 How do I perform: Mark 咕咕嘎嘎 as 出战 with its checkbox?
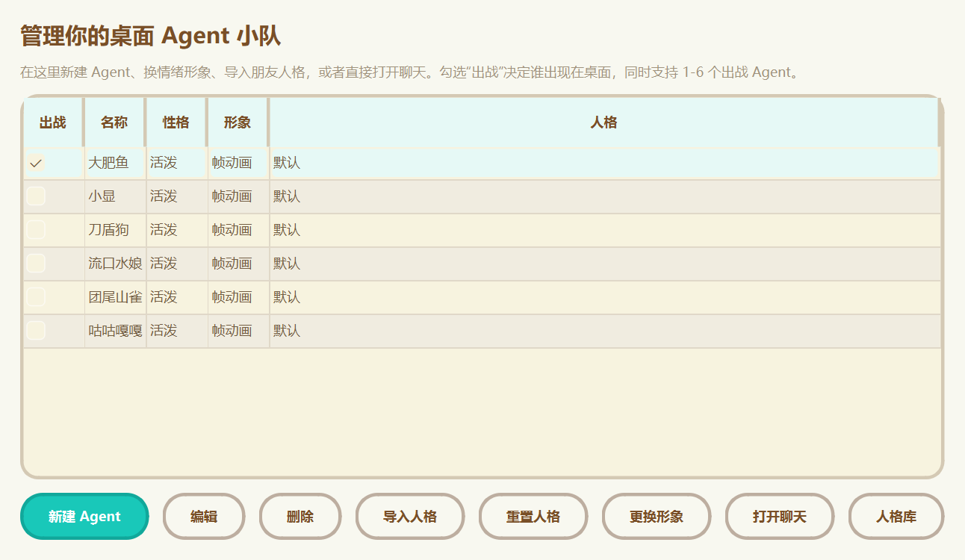[x=36, y=331]
